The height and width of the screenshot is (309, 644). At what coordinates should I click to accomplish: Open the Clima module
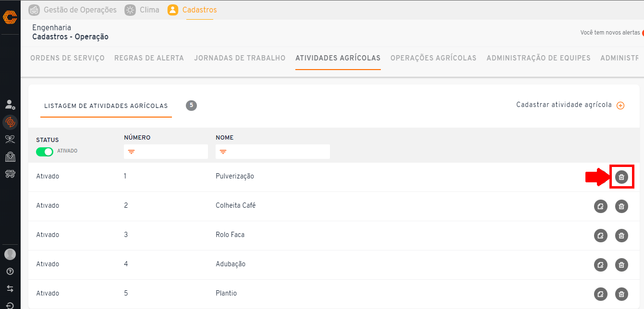(x=142, y=10)
